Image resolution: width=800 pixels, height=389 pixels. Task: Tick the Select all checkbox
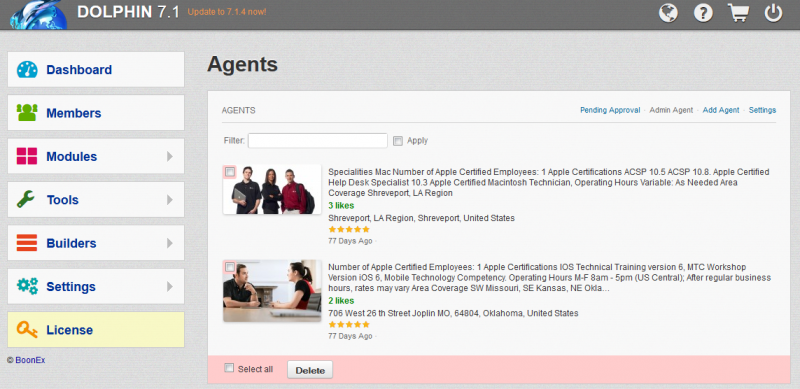(x=230, y=368)
